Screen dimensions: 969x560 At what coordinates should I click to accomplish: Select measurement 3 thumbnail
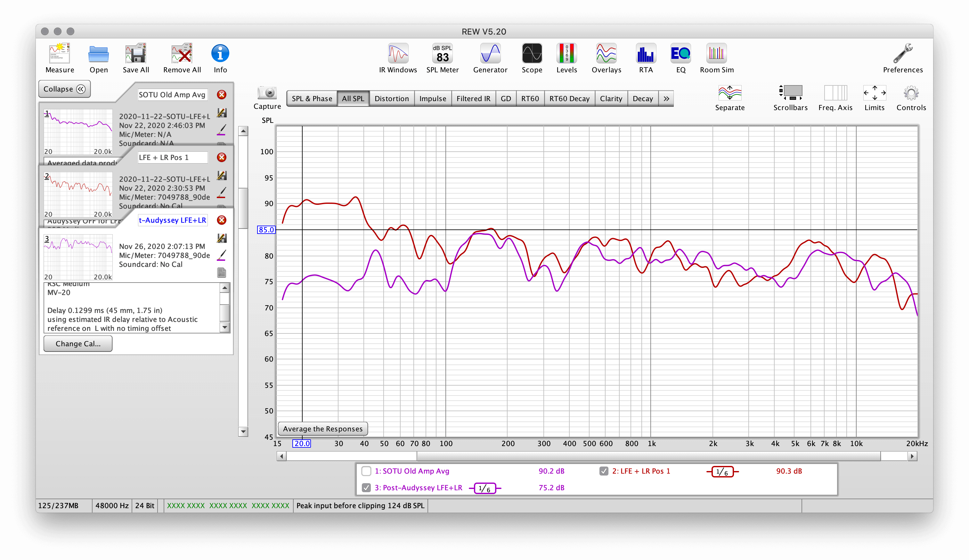point(78,257)
